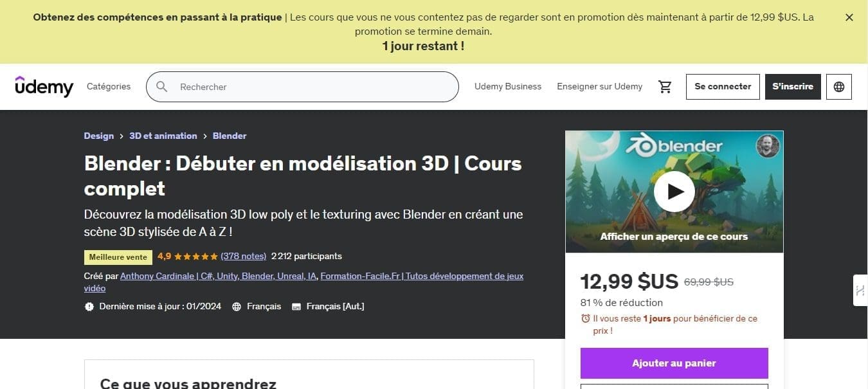Click the Se connecter button
This screenshot has height=389, width=868.
tap(723, 87)
